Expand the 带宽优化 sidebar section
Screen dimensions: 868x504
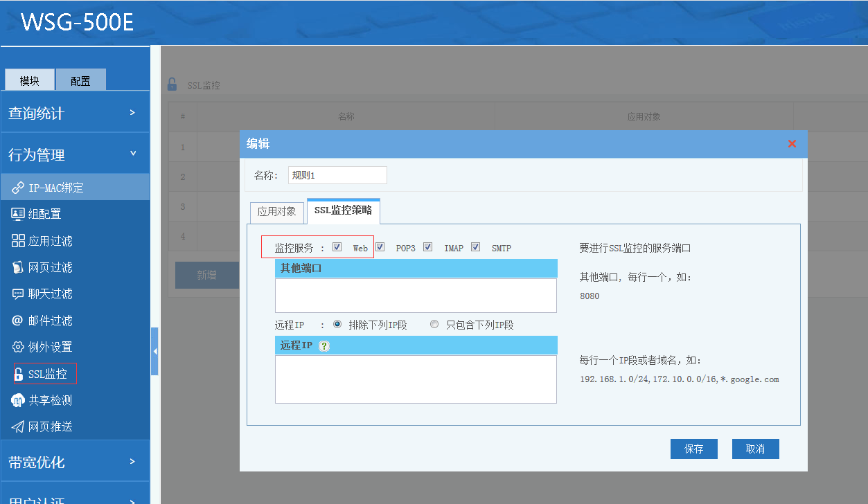pyautogui.click(x=75, y=462)
